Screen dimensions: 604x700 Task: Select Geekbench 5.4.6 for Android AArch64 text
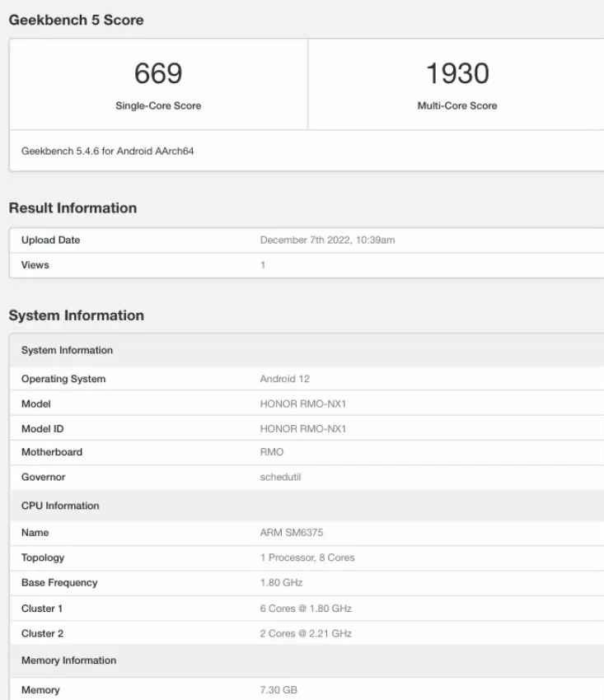pos(107,151)
